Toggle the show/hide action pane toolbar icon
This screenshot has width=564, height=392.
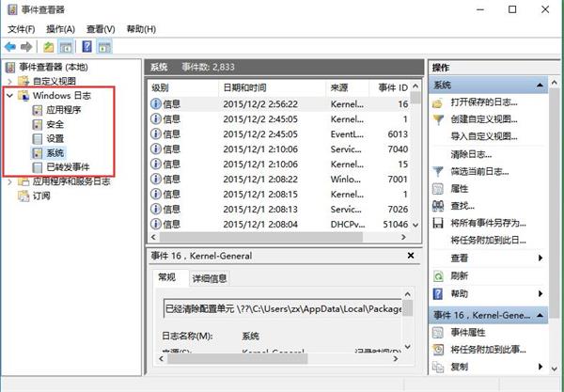(104, 47)
